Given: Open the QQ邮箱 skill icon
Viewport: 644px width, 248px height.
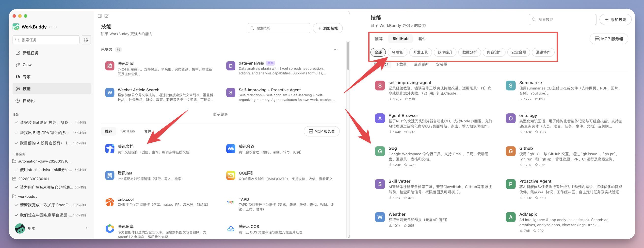Looking at the screenshot, I should (231, 176).
